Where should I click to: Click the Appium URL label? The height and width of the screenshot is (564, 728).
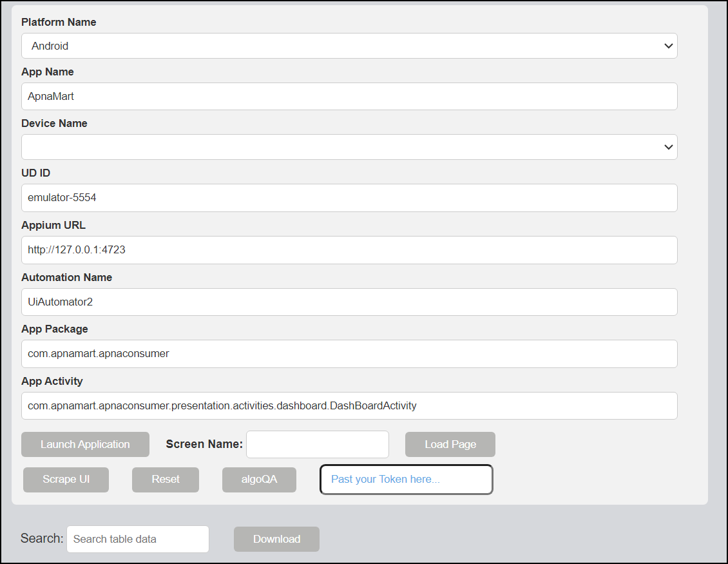pos(53,226)
